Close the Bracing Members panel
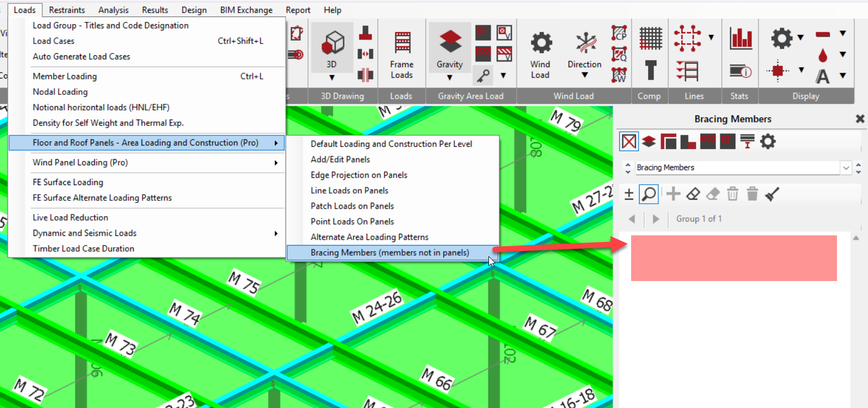This screenshot has height=408, width=868. [860, 119]
